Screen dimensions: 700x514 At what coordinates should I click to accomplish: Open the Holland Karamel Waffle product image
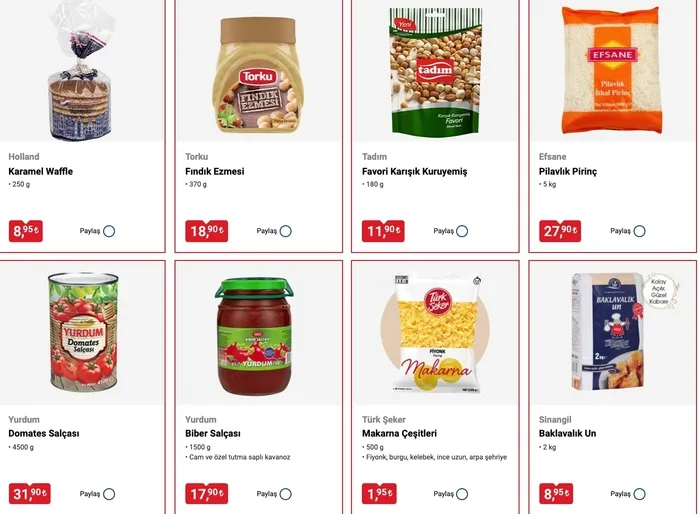(80, 71)
